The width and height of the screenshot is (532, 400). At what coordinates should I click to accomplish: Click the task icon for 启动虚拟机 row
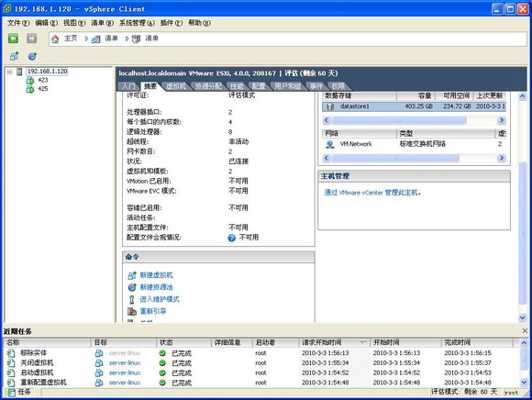coord(11,372)
